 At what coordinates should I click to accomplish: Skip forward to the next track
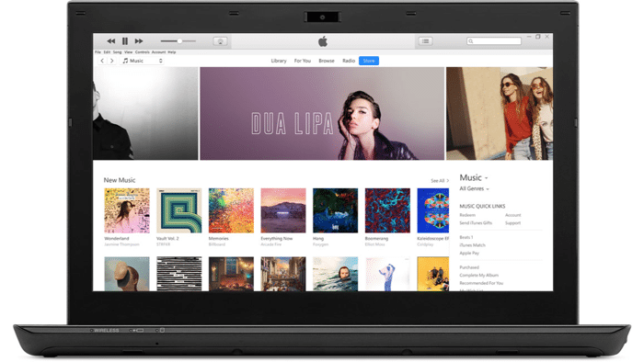139,41
